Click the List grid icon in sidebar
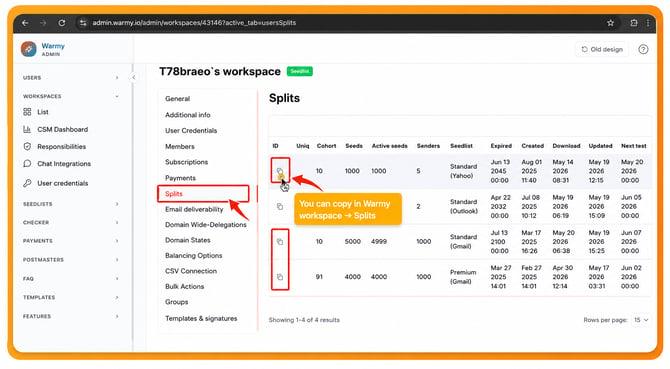This screenshot has height=369, width=670. [x=27, y=112]
